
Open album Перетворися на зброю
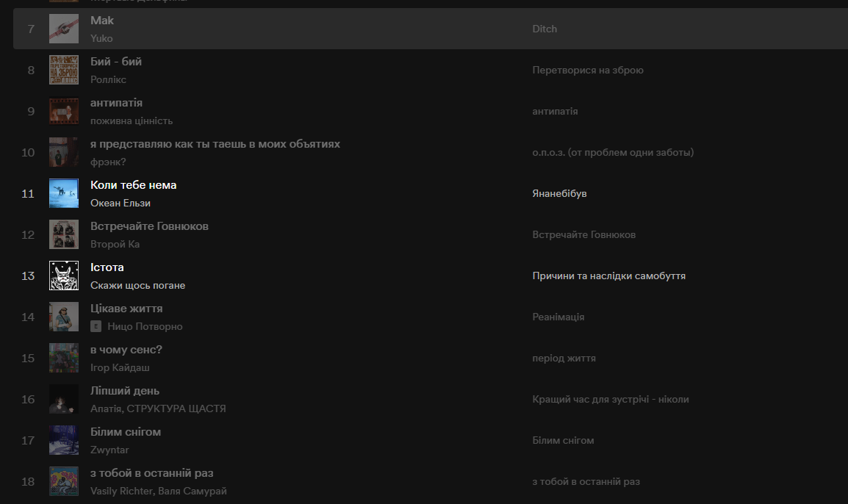tap(588, 70)
